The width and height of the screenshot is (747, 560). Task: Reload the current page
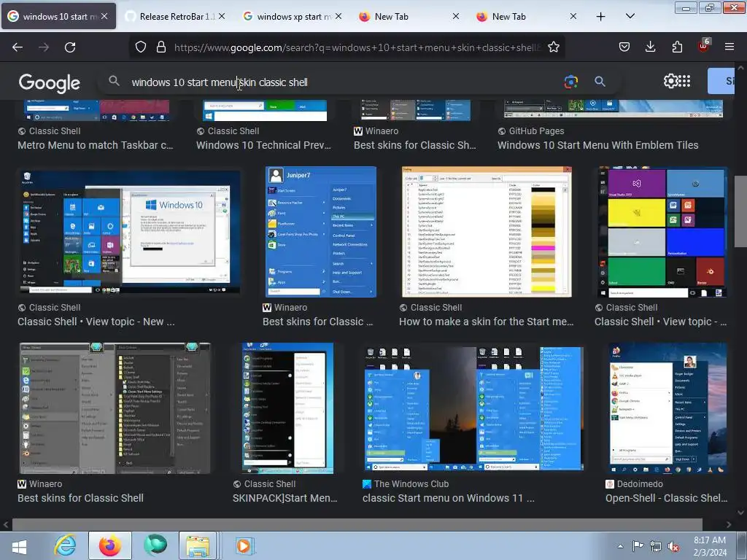click(70, 47)
